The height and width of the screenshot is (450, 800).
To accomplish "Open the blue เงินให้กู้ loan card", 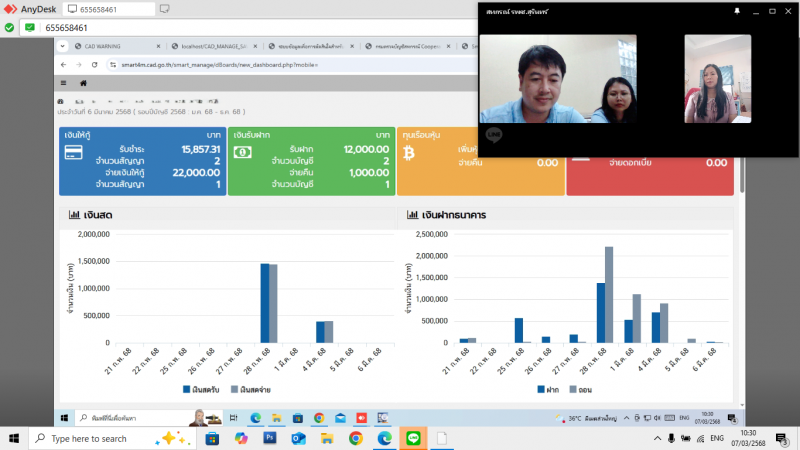I will coord(142,161).
